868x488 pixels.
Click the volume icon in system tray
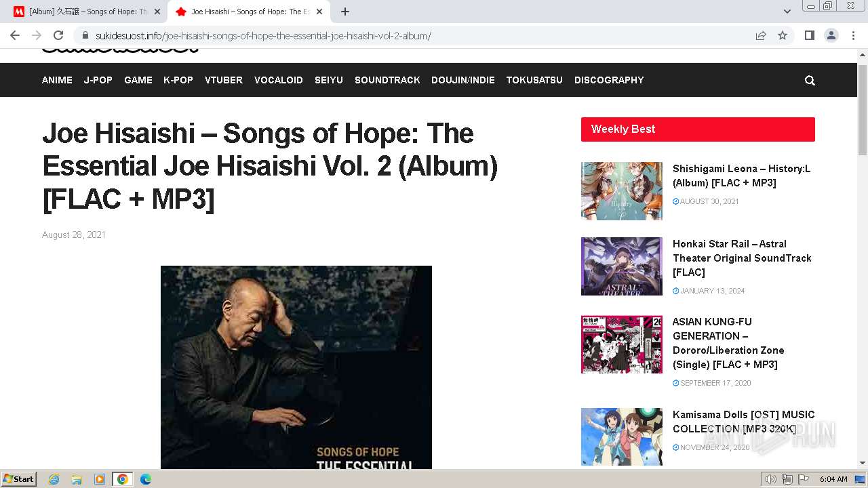click(771, 479)
